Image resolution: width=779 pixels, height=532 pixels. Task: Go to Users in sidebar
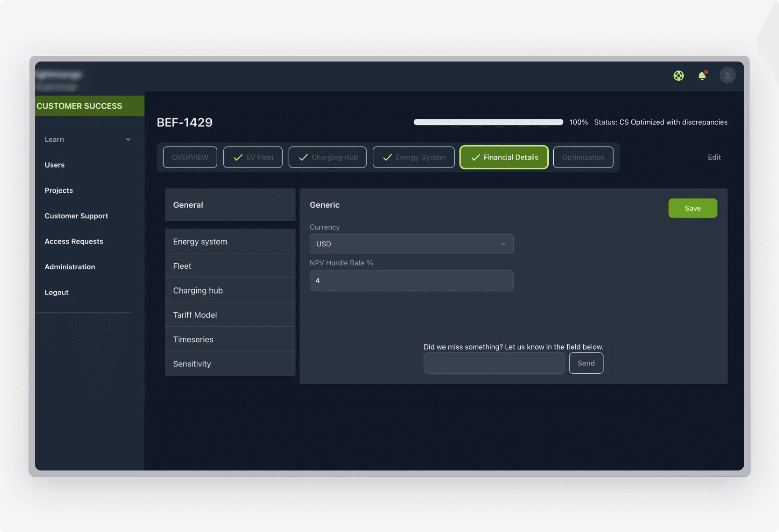tap(55, 165)
